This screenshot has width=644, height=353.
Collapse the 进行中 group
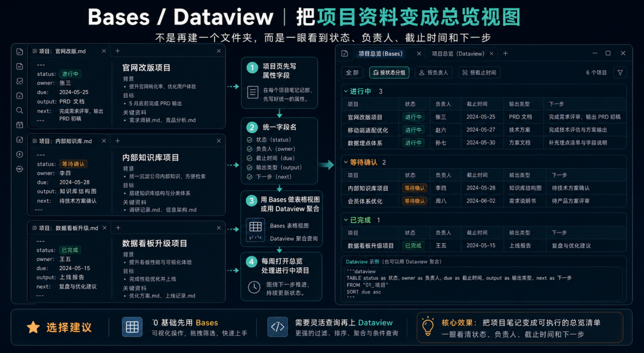pos(346,91)
